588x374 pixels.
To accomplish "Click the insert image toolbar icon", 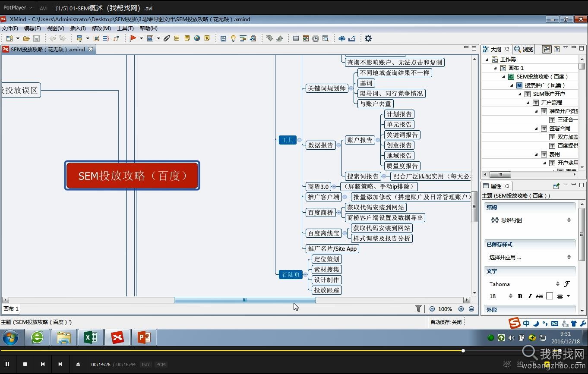I will pyautogui.click(x=150, y=38).
